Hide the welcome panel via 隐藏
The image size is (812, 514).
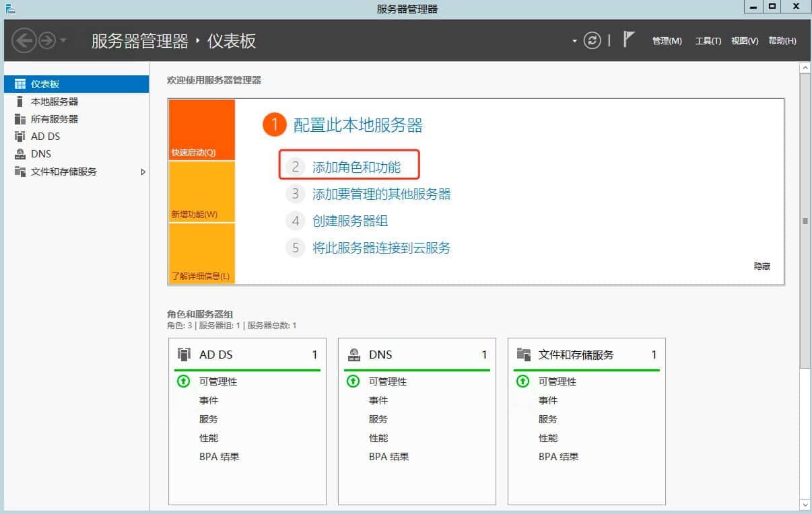click(x=762, y=266)
